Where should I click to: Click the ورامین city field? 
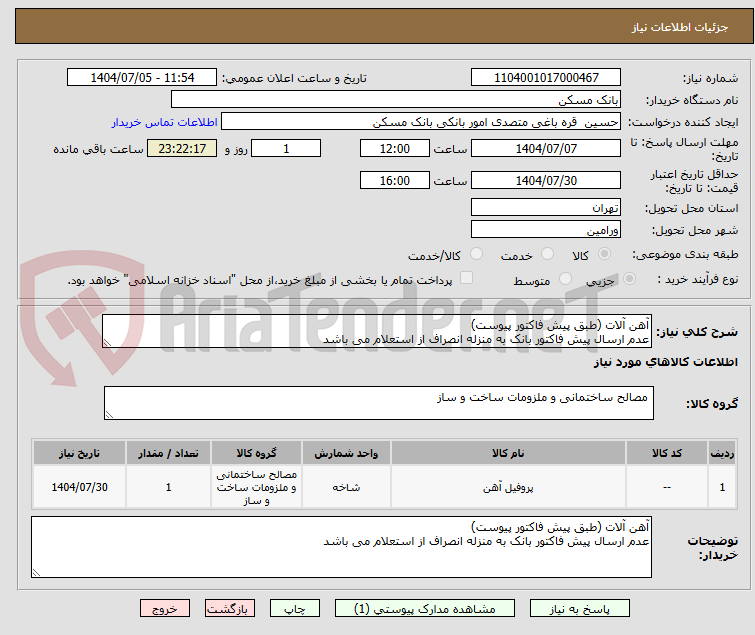pos(546,230)
